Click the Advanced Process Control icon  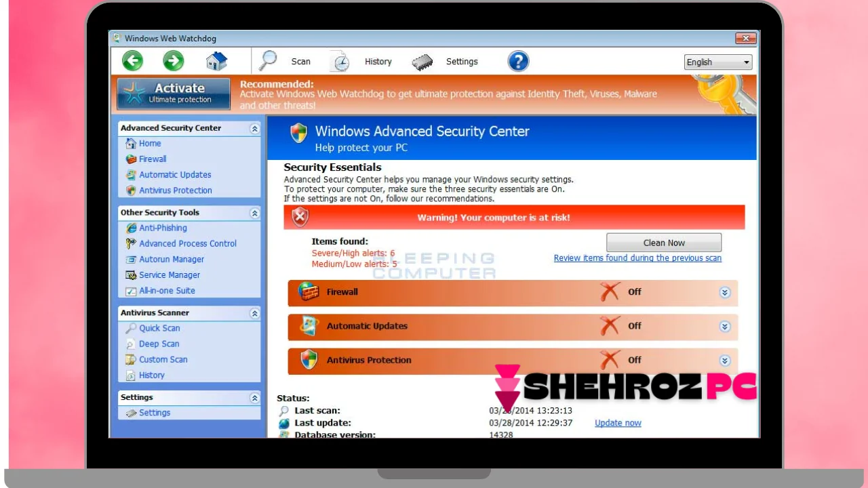pyautogui.click(x=131, y=244)
